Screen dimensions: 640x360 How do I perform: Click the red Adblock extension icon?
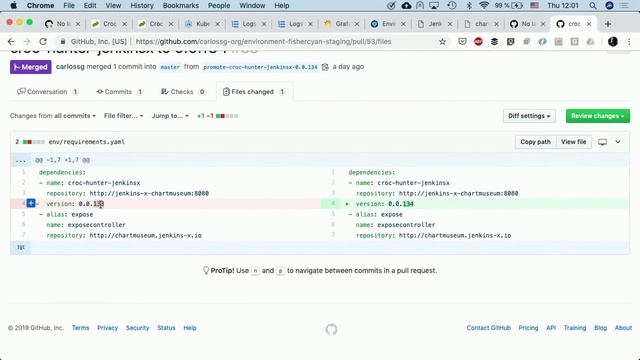coord(478,42)
